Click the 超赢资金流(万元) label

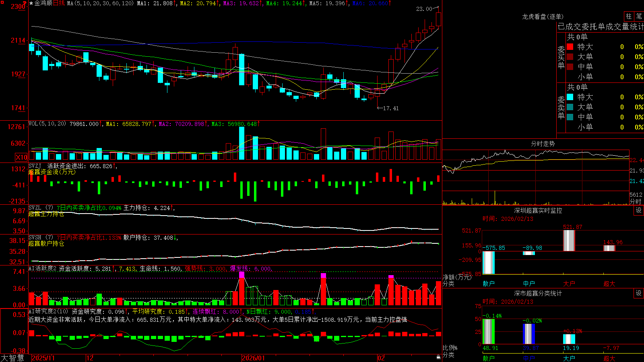pyautogui.click(x=52, y=172)
